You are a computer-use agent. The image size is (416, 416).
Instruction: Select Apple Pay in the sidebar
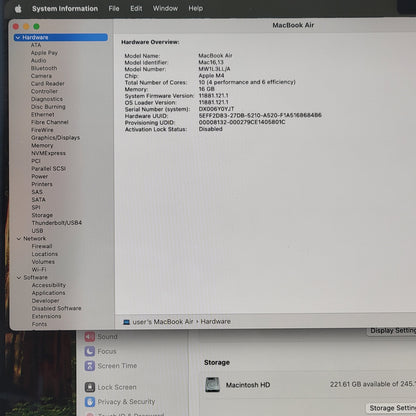[44, 53]
